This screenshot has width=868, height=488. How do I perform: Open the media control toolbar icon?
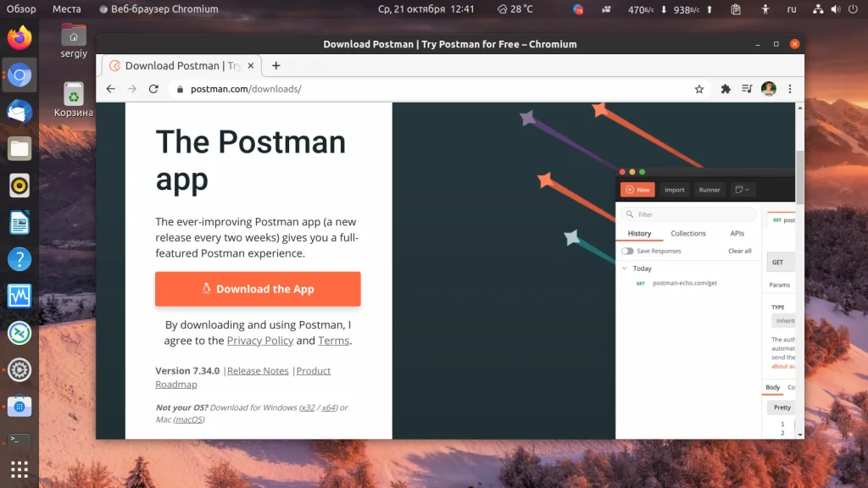point(747,89)
